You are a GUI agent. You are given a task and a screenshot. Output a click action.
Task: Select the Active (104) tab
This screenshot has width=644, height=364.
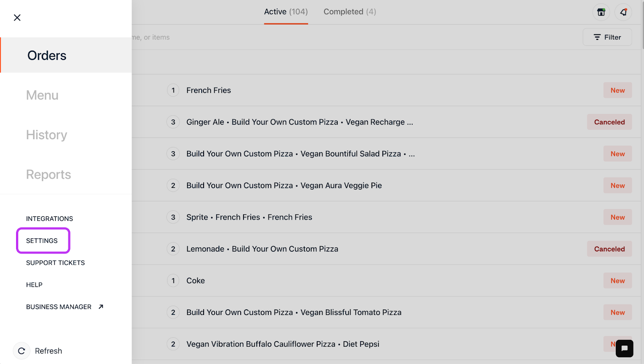[286, 12]
